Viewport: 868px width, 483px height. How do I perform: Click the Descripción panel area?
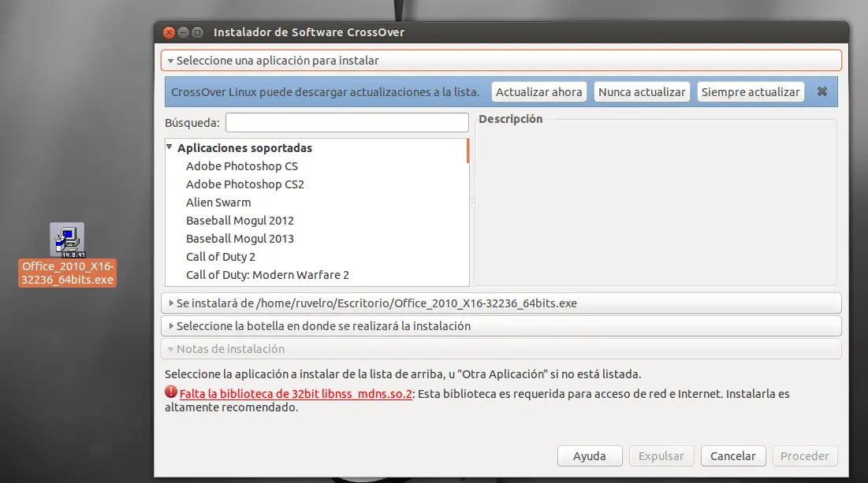[x=656, y=202]
